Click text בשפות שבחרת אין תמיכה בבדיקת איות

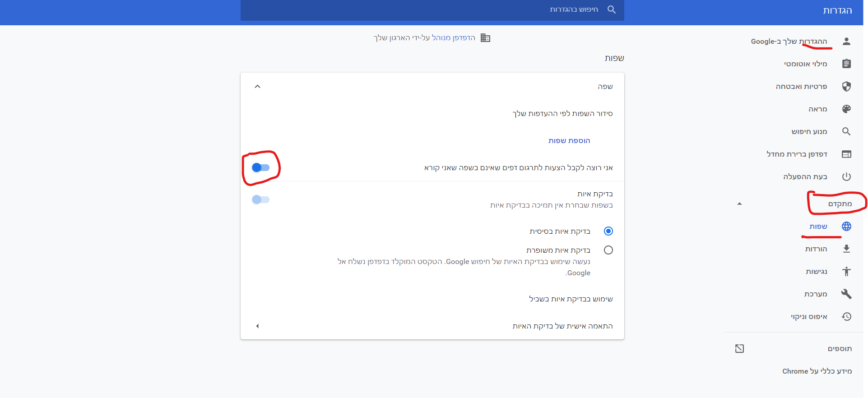coord(552,205)
